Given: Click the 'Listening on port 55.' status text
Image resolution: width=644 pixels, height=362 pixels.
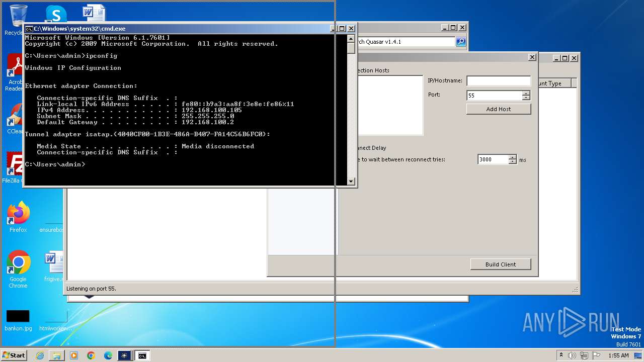Looking at the screenshot, I should (91, 289).
